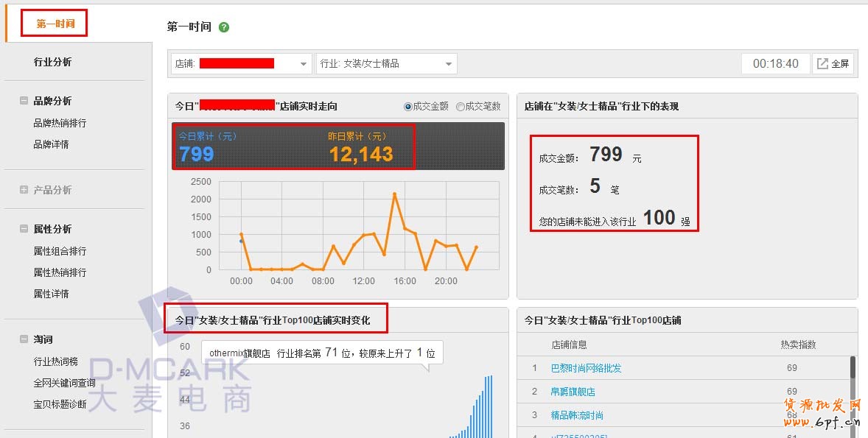Click the fullscreen 全屏 icon button
The width and height of the screenshot is (868, 438).
[x=833, y=64]
